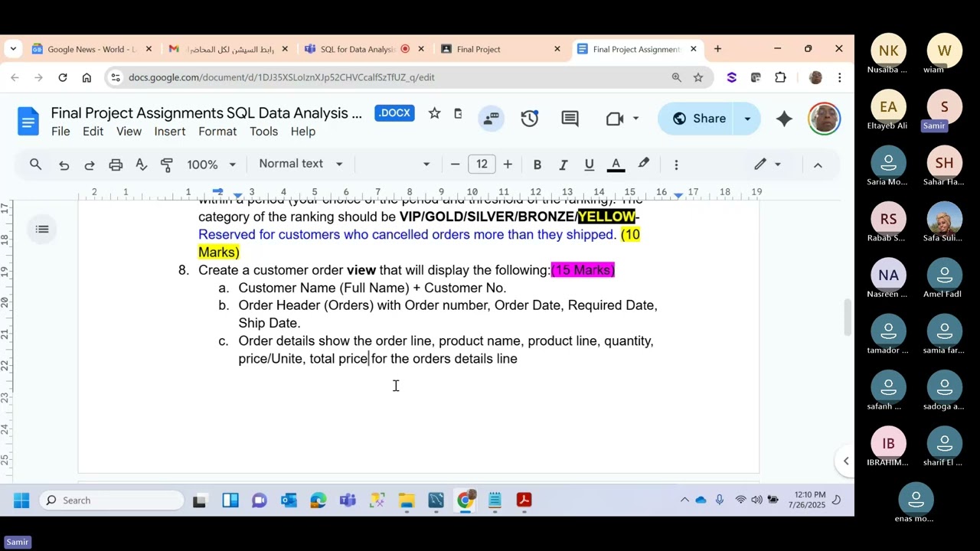Open the File menu
Screen dimensions: 980x551
coord(60,132)
